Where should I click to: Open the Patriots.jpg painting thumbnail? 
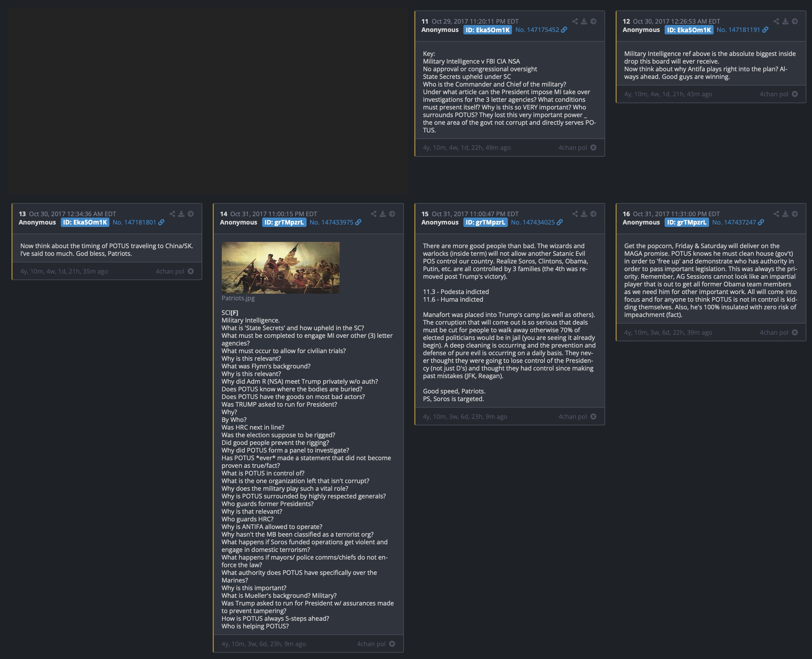[x=281, y=268]
